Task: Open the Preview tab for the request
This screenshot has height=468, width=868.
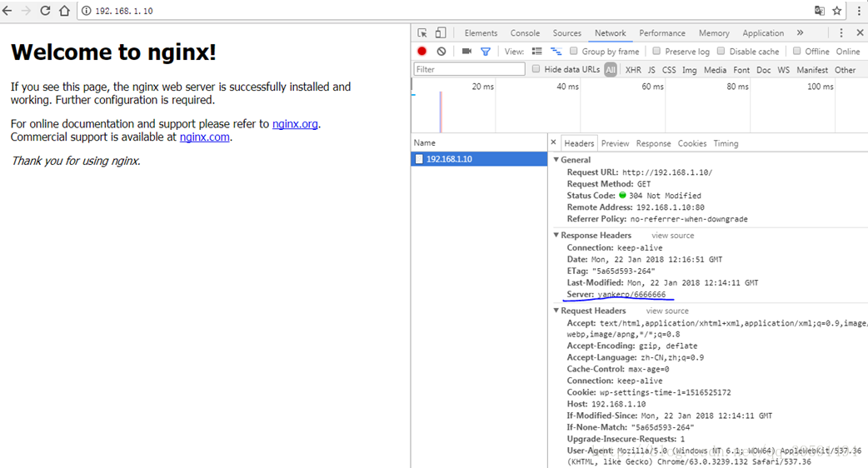Action: (x=615, y=143)
